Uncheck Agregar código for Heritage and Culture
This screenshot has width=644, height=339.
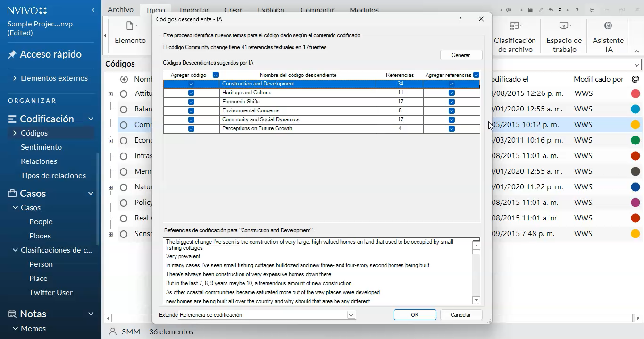point(191,93)
